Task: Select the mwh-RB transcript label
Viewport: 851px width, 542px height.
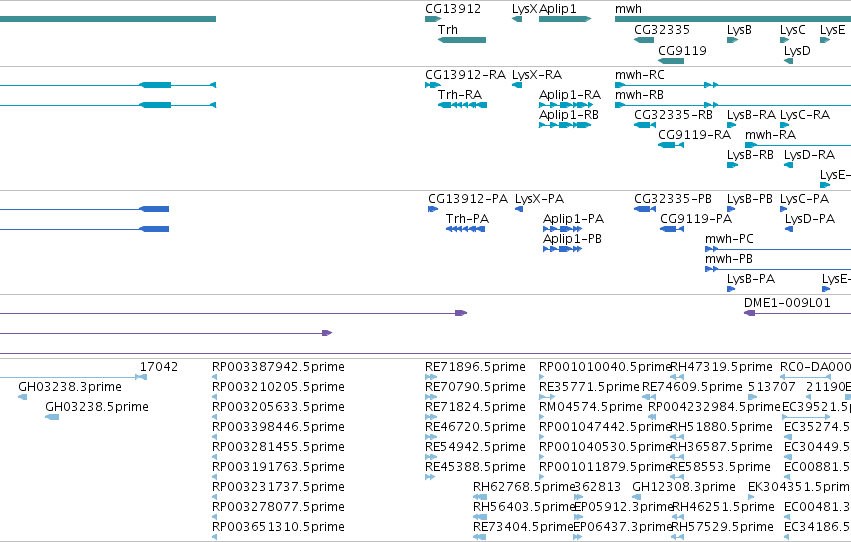Action: click(639, 95)
